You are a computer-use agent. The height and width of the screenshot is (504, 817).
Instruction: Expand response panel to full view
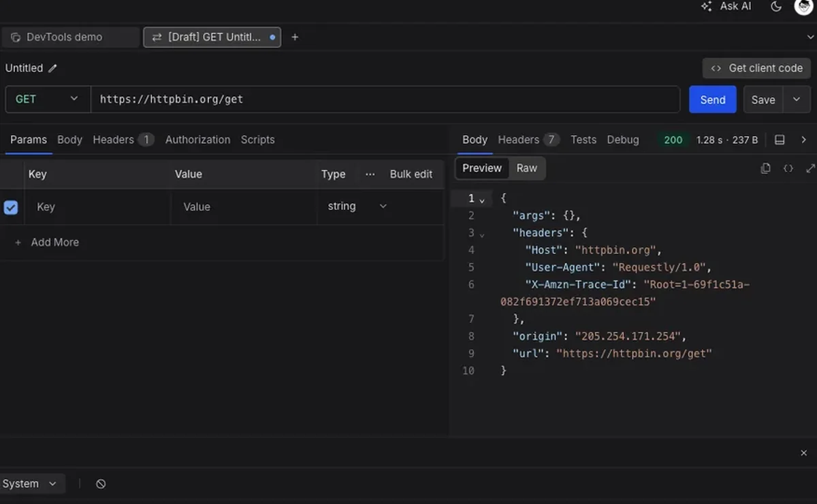[810, 168]
